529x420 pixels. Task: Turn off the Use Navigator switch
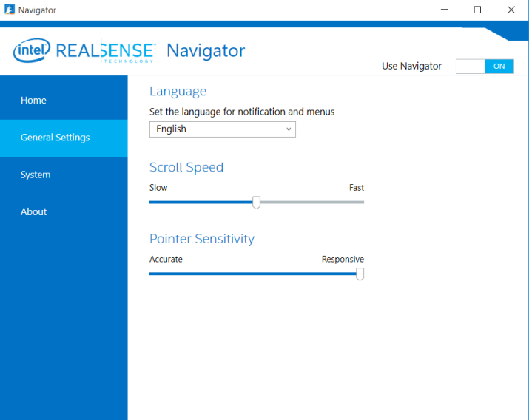[x=485, y=67]
